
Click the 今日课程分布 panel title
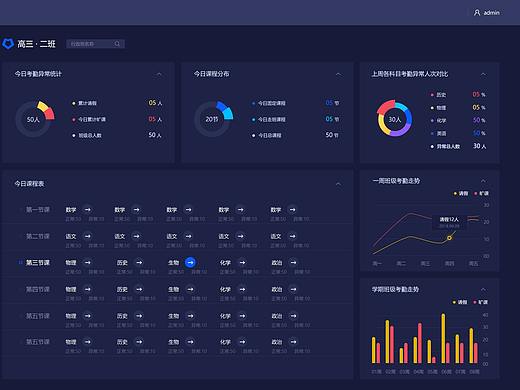(x=211, y=74)
